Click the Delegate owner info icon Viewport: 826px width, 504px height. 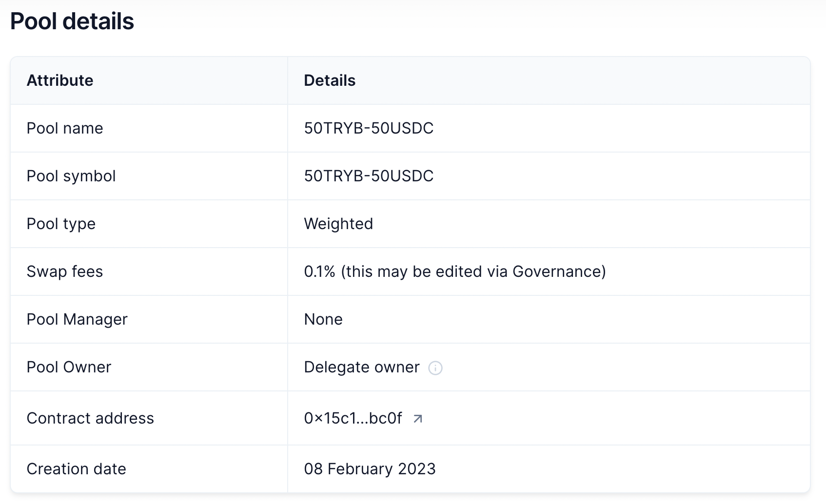coord(435,368)
